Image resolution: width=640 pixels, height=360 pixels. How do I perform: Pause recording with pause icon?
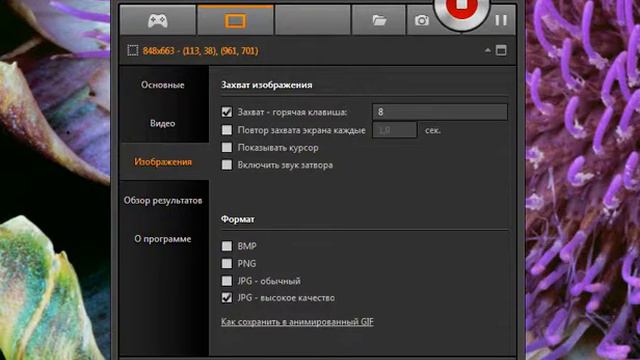point(501,20)
